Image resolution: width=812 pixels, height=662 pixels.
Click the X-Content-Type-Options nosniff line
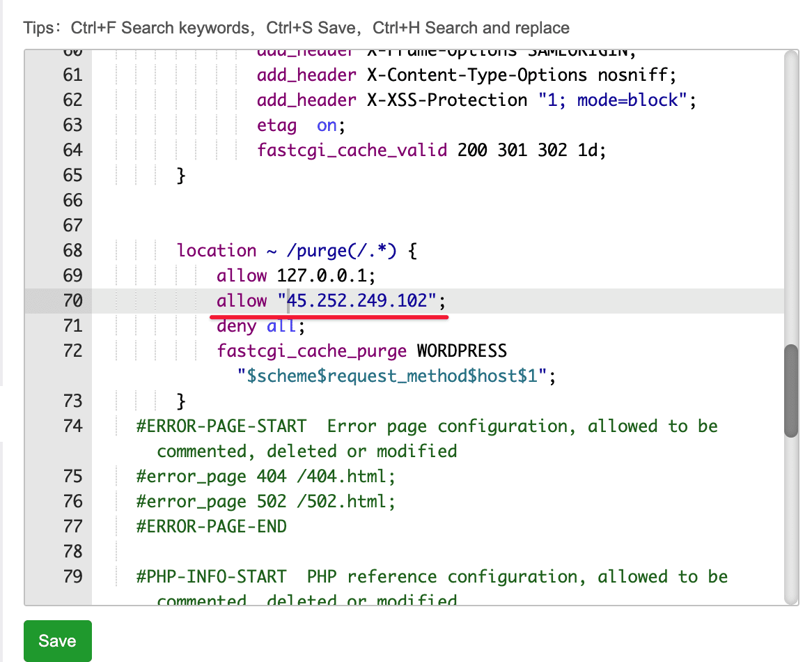pyautogui.click(x=466, y=75)
